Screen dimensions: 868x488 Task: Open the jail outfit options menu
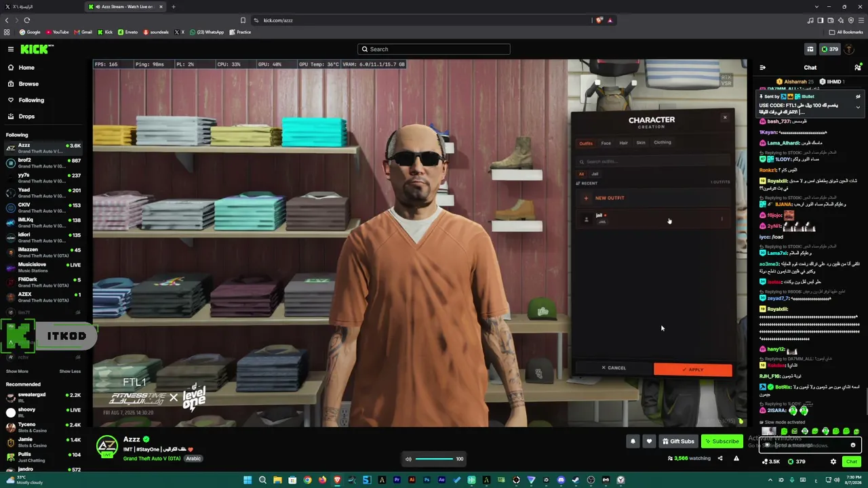pos(722,219)
